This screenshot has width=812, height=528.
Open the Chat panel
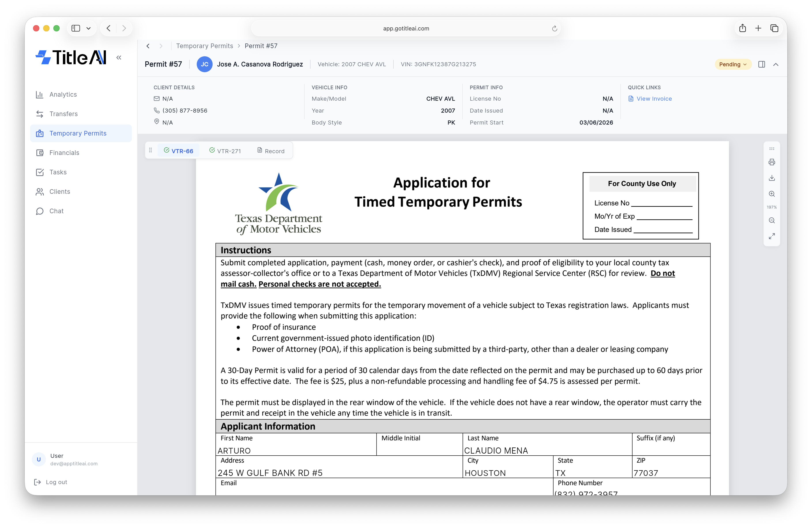56,211
